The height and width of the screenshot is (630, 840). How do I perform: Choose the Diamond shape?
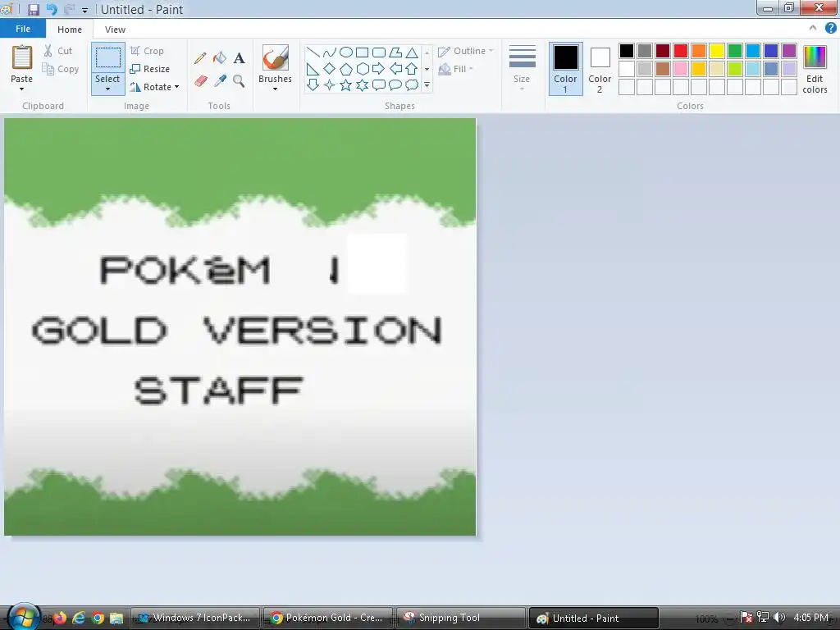[330, 69]
